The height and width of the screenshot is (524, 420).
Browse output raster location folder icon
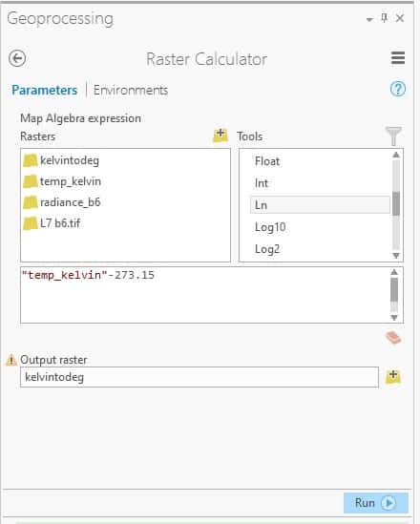393,376
